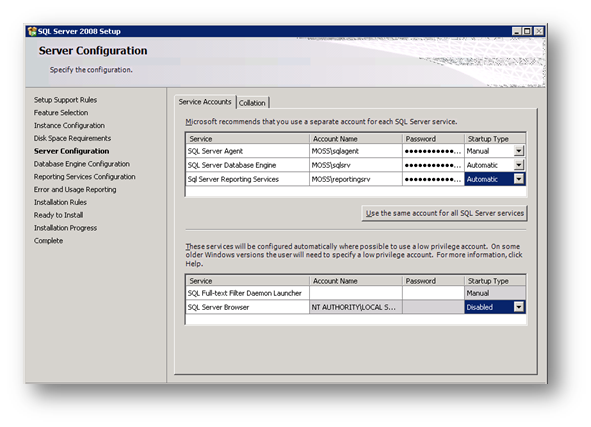Viewport: 591px width, 427px height.
Task: Go to the Installation Progress step
Action: (x=65, y=228)
